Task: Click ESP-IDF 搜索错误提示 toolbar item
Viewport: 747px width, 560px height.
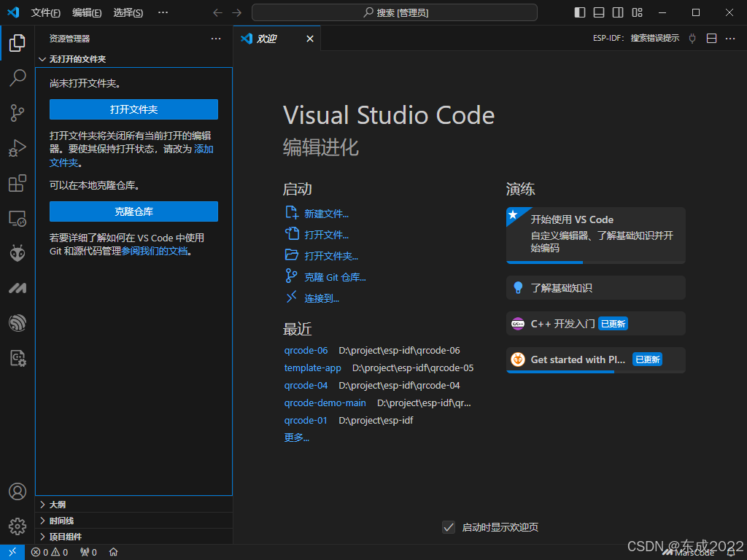Action: click(636, 38)
